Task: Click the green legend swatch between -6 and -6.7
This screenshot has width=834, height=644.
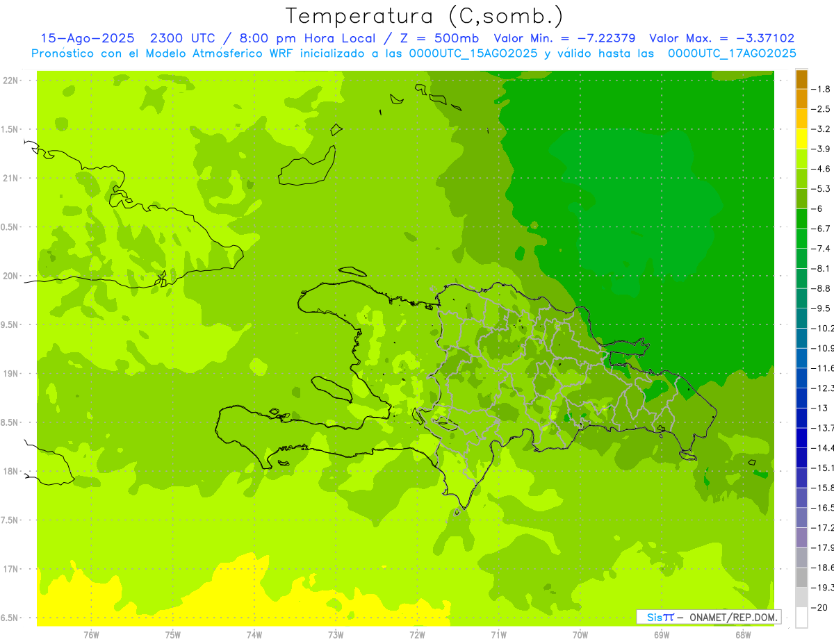Action: (801, 219)
